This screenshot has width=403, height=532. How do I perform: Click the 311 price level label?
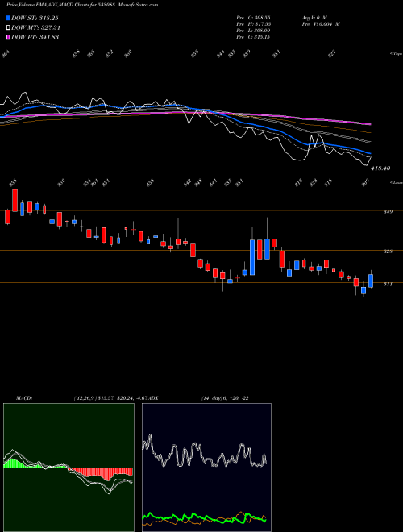[x=388, y=285]
